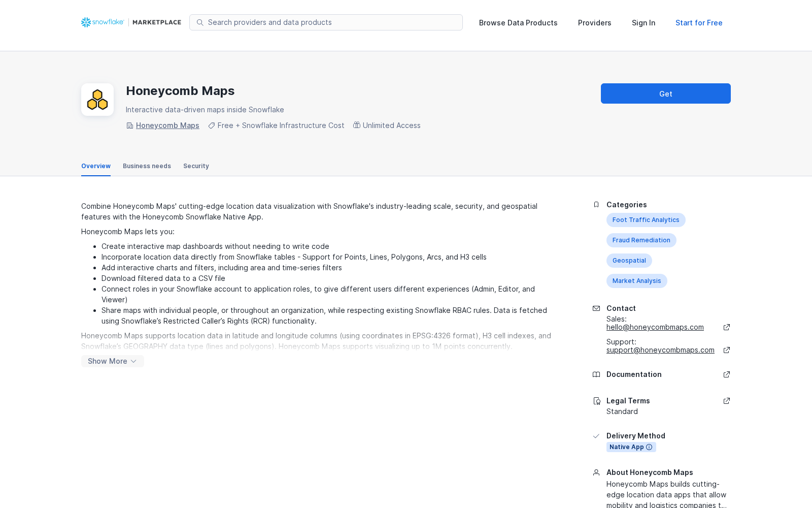Open the Security tab
This screenshot has width=812, height=508.
click(x=196, y=166)
